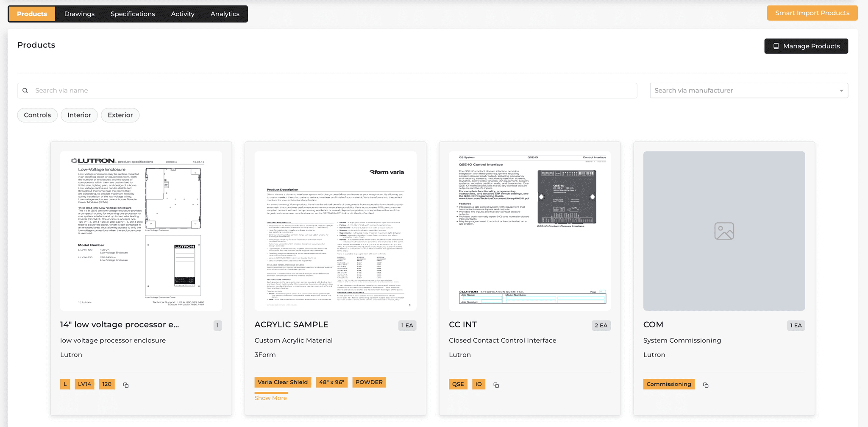Image resolution: width=868 pixels, height=427 pixels.
Task: Filter by the Interior chip
Action: pos(79,115)
